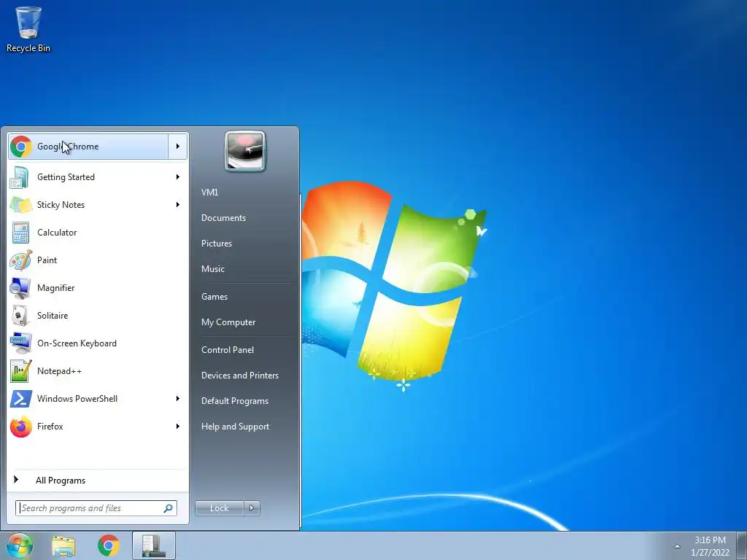Open On-Screen Keyboard icon
This screenshot has width=747, height=560.
20,343
